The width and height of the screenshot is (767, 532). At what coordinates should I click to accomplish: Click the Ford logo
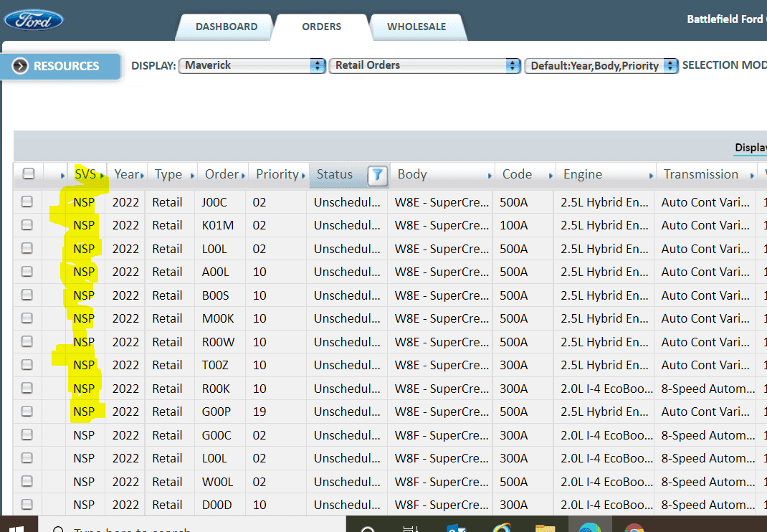click(x=33, y=21)
